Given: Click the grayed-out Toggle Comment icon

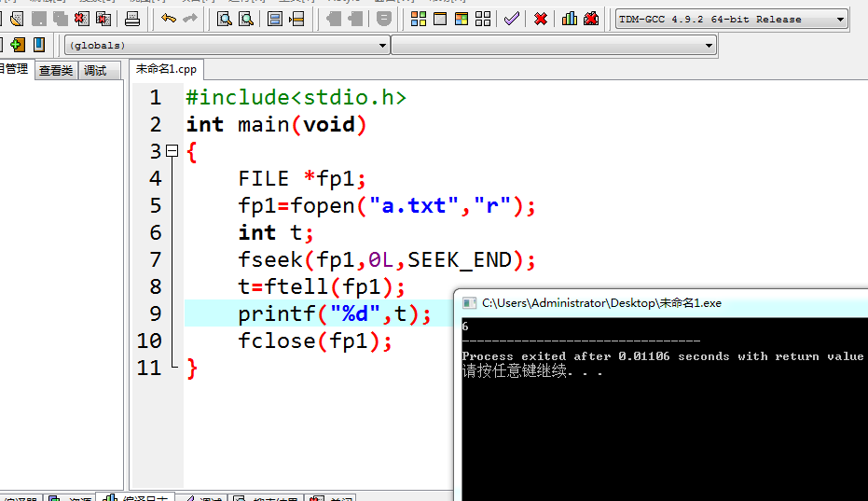Looking at the screenshot, I should tap(383, 19).
